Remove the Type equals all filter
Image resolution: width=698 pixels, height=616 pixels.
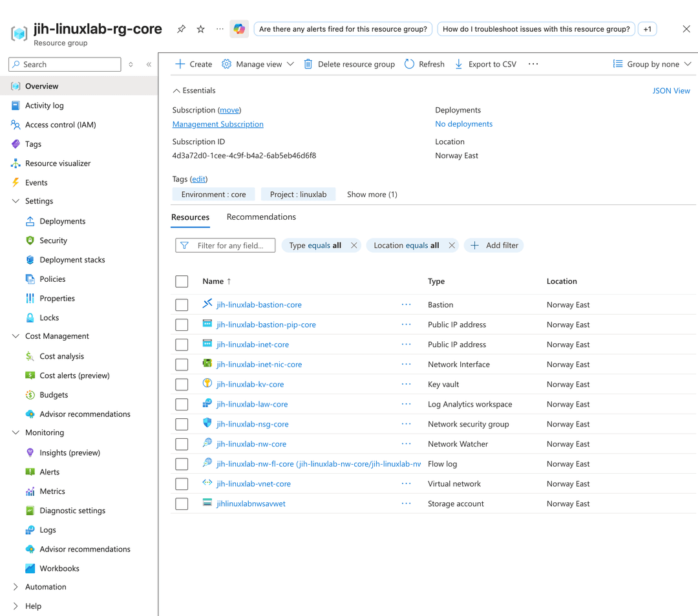pos(354,246)
